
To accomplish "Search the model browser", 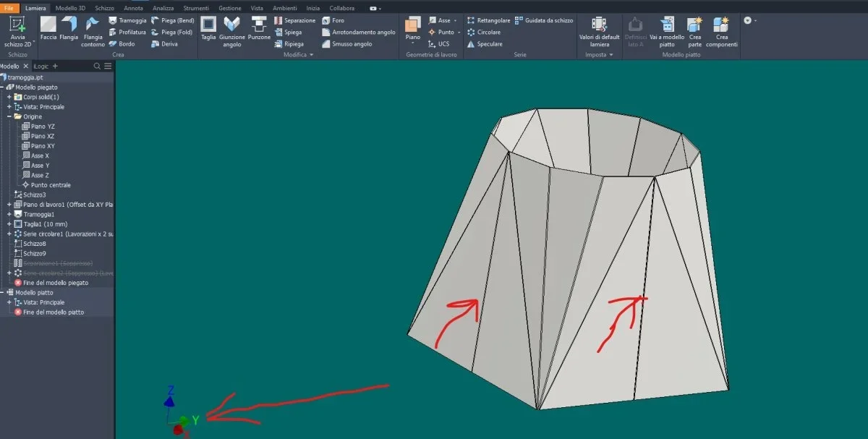I will [x=98, y=66].
